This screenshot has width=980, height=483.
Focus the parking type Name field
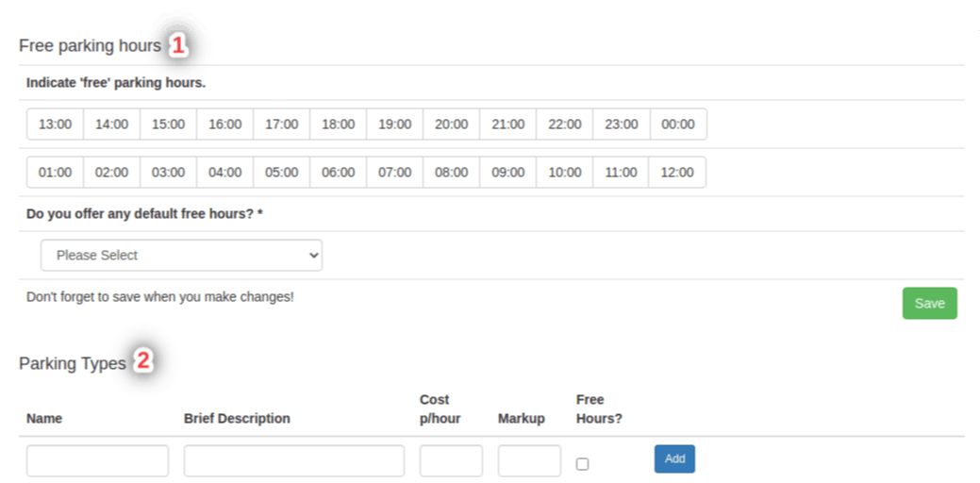97,461
